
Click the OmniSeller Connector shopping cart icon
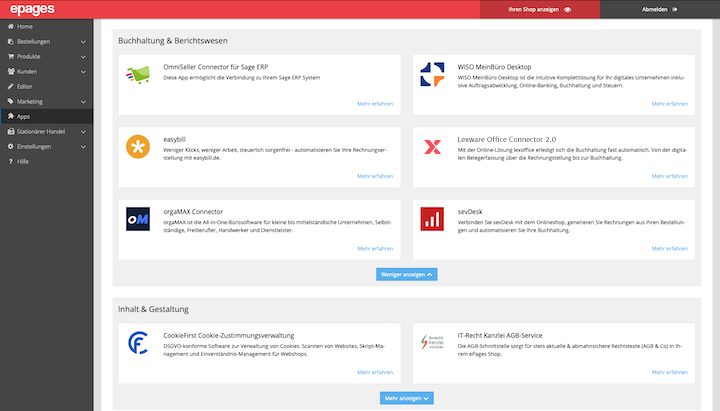coord(138,75)
